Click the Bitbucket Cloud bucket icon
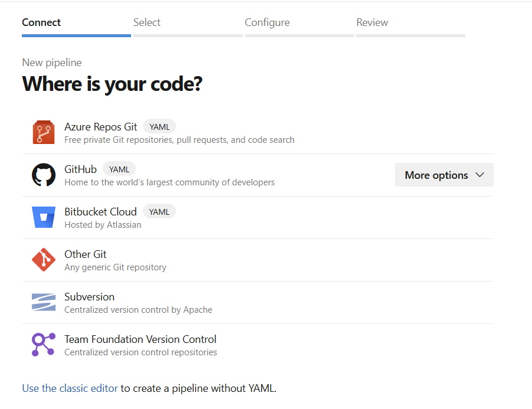Image resolution: width=532 pixels, height=409 pixels. point(43,217)
